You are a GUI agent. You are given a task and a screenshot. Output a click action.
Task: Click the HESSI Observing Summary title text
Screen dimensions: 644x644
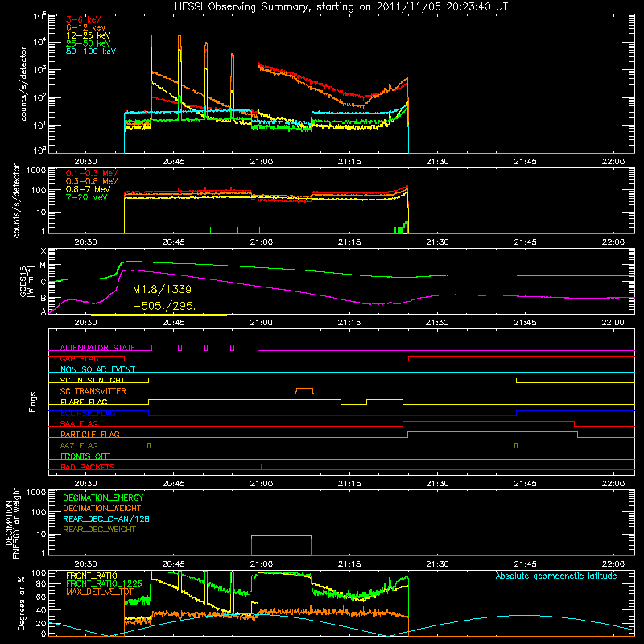click(341, 7)
